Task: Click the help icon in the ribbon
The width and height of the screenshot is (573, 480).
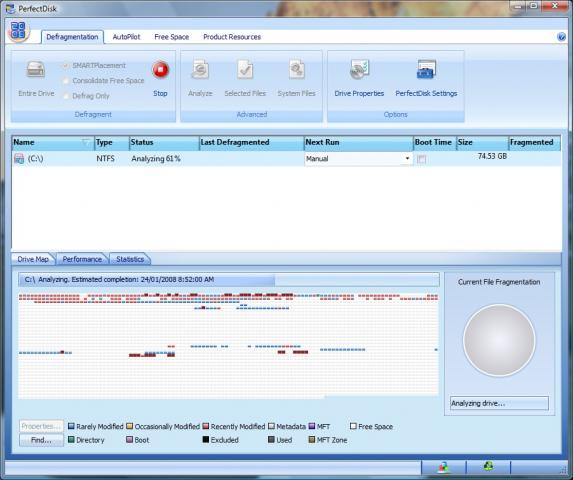Action: pos(562,37)
